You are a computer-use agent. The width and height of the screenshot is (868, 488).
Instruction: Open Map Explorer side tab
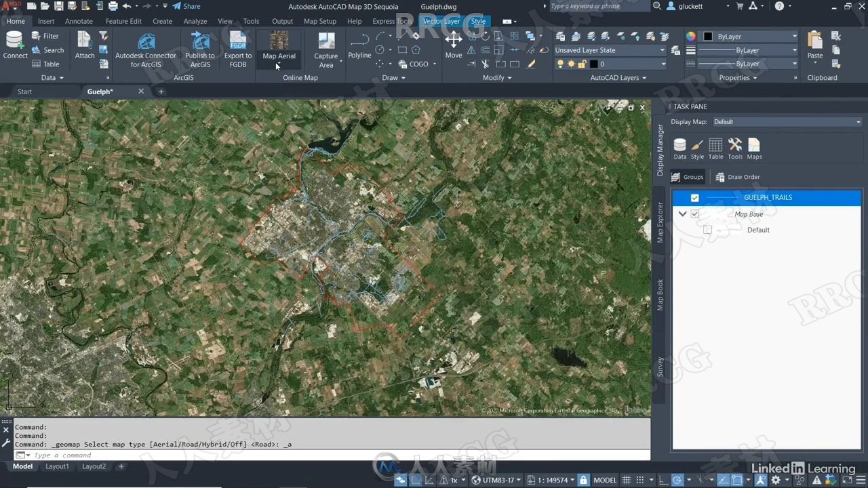click(660, 222)
